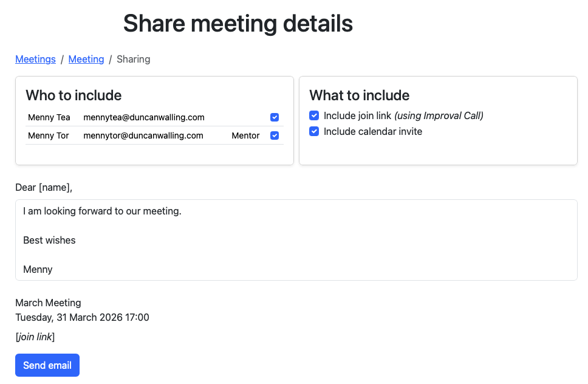
Task: Click the "using Improval Call" italic text
Action: (x=439, y=115)
